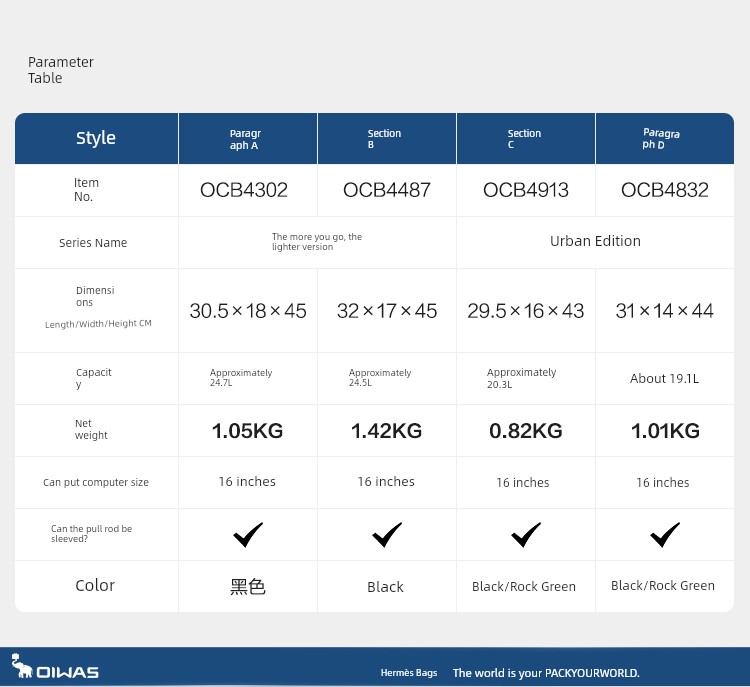This screenshot has height=687, width=750.
Task: Select the Paragraph A column header
Action: click(x=245, y=139)
